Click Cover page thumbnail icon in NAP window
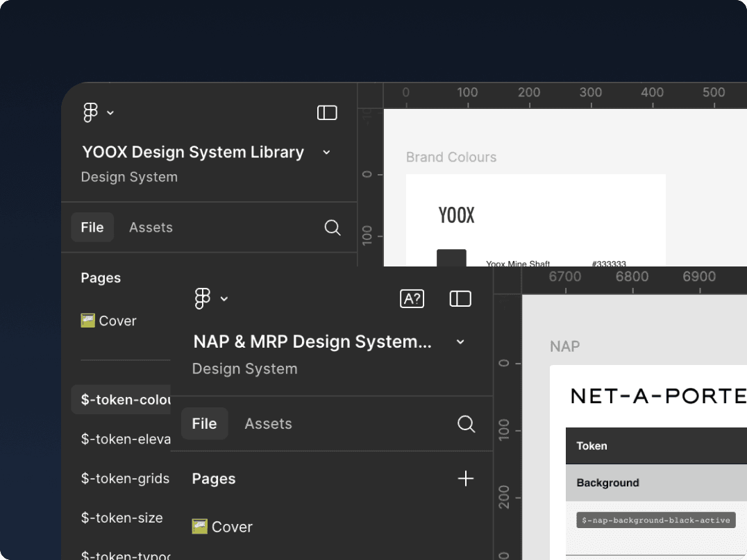Screen dimensions: 747x560 pyautogui.click(x=200, y=527)
